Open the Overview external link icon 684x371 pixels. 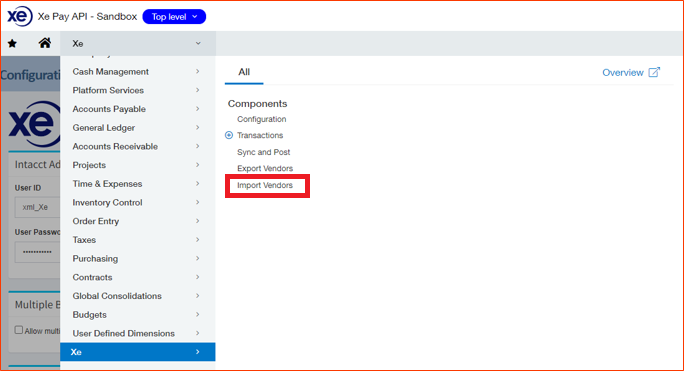pyautogui.click(x=654, y=72)
